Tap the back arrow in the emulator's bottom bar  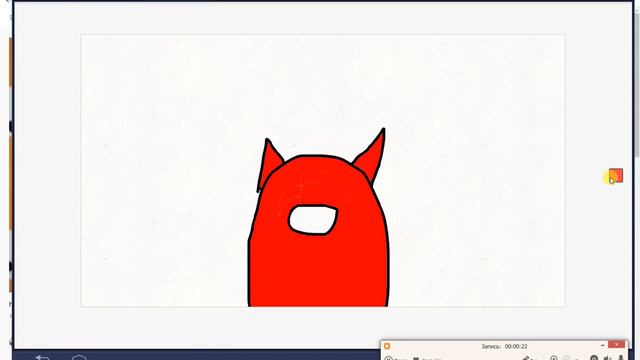point(42,357)
